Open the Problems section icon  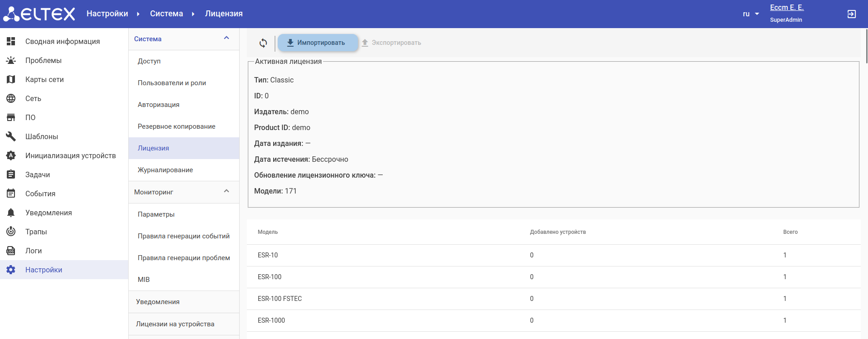point(11,60)
